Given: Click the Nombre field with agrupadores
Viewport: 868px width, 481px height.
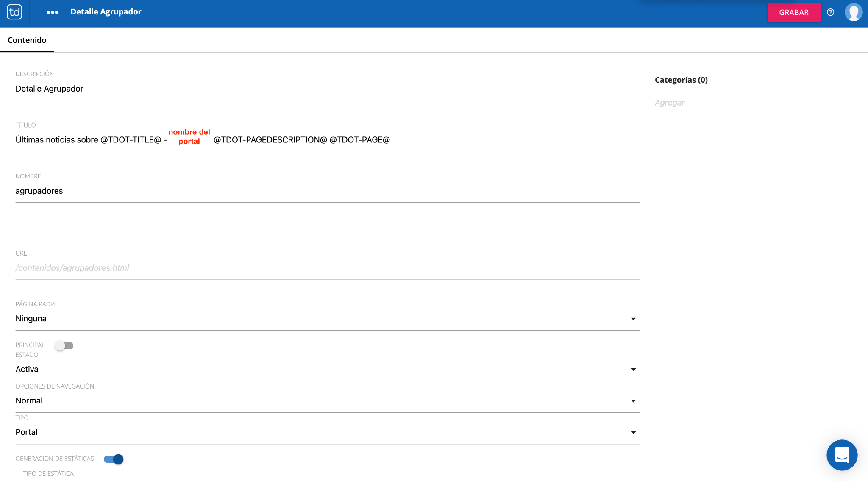Looking at the screenshot, I should click(327, 191).
